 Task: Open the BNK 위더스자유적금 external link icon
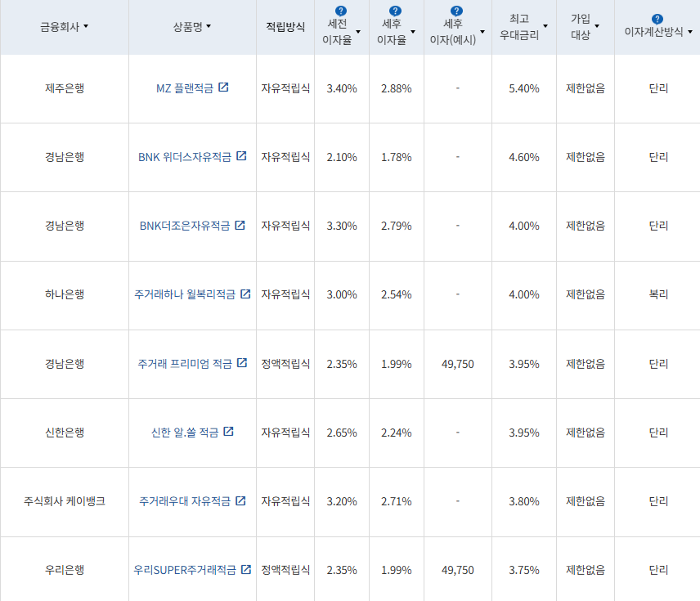click(x=241, y=157)
